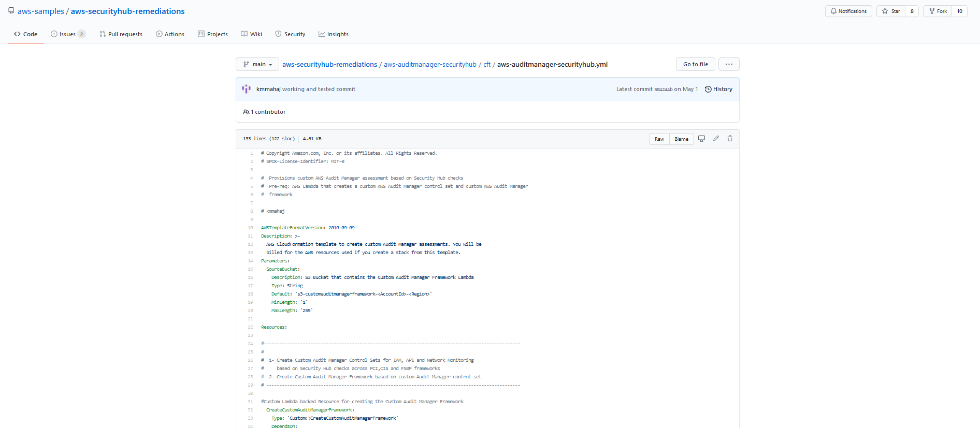Click the 'Resources:' line in code
Image resolution: width=980 pixels, height=428 pixels.
click(x=274, y=327)
